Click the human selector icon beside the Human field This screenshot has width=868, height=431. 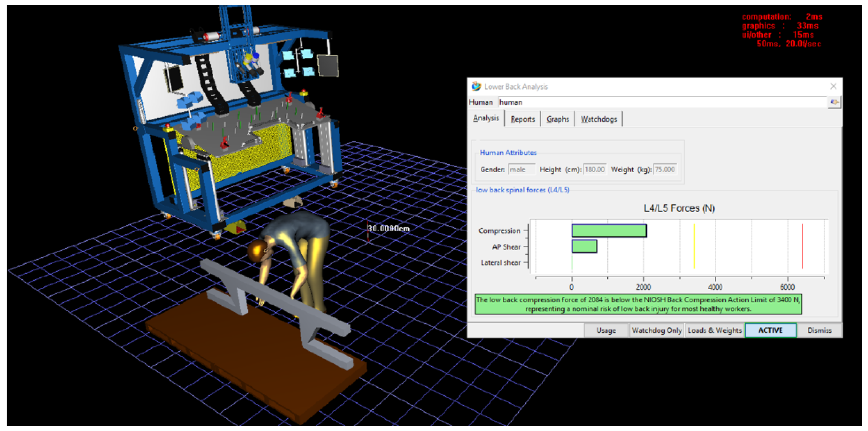pyautogui.click(x=834, y=102)
